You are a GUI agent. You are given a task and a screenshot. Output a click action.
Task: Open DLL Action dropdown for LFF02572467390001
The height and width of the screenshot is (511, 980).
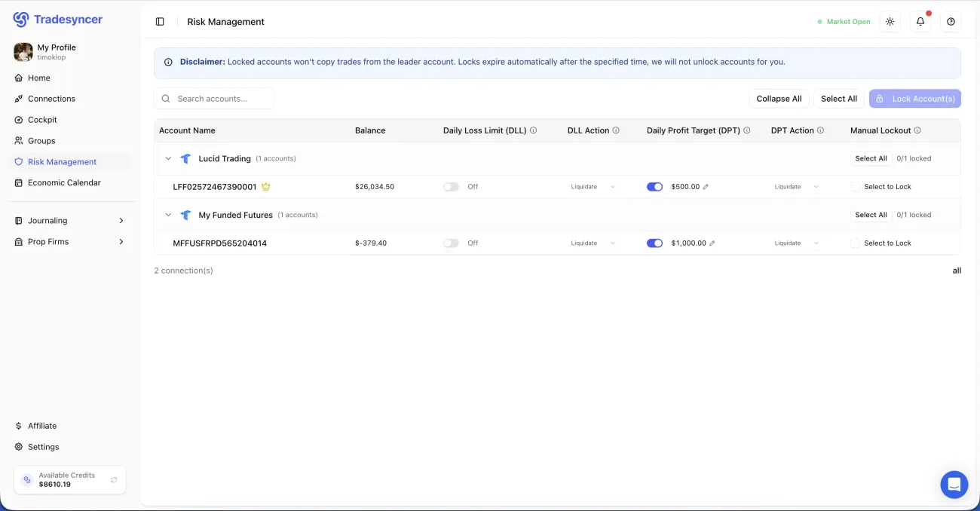(593, 187)
